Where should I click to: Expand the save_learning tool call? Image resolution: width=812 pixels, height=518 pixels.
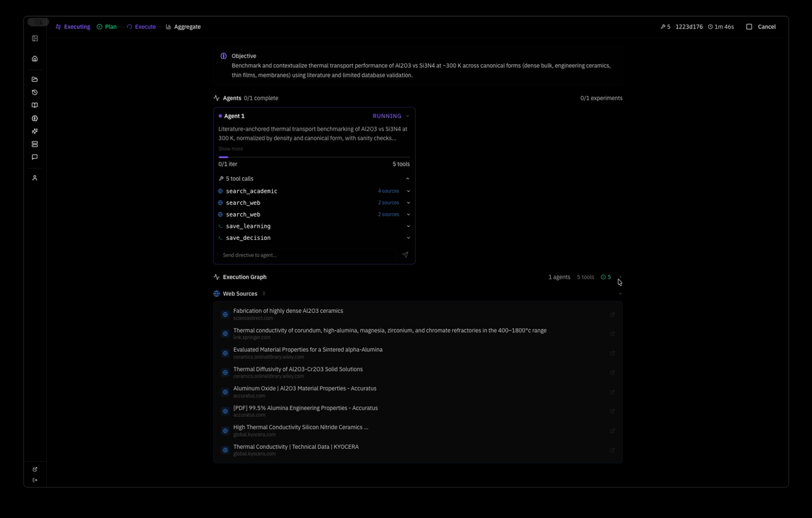pos(408,226)
